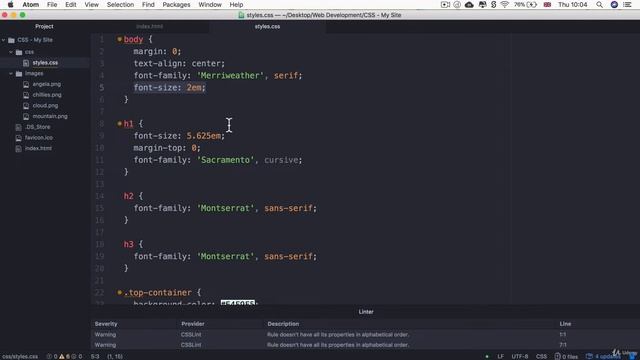Open the Atom application menu
The height and width of the screenshot is (360, 640).
[31, 4]
